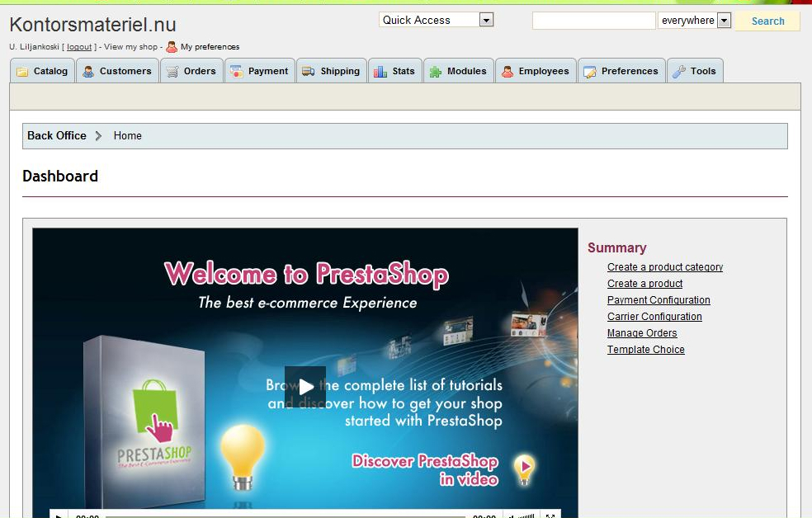Click the Dashboard heading

pos(60,176)
